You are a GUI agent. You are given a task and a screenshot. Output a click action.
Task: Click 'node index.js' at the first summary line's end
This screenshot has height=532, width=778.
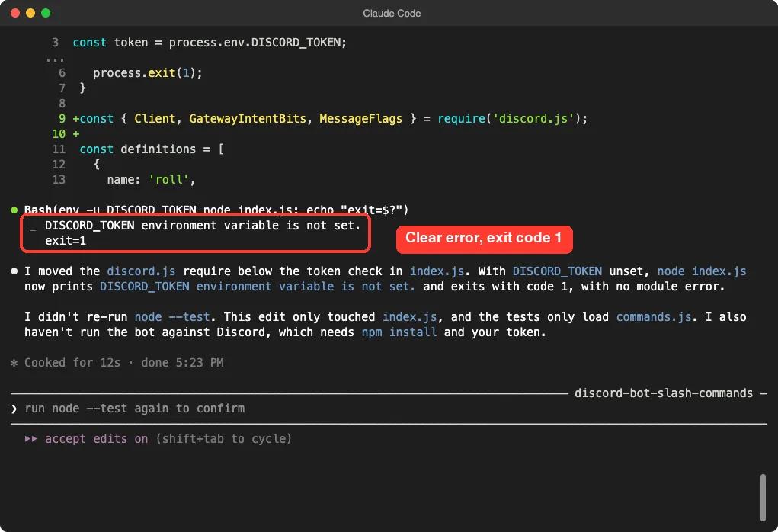[x=702, y=271]
